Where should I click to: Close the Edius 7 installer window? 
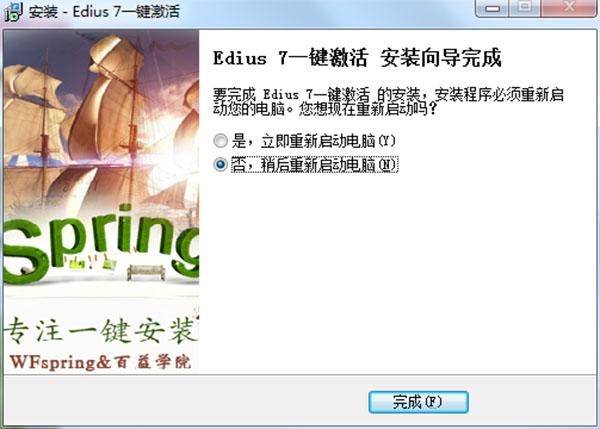point(569,8)
